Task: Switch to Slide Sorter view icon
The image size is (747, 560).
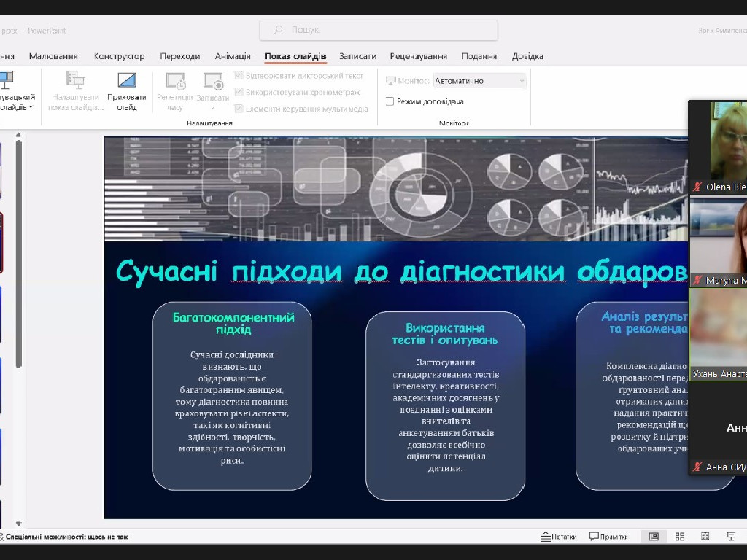Action: 680,537
